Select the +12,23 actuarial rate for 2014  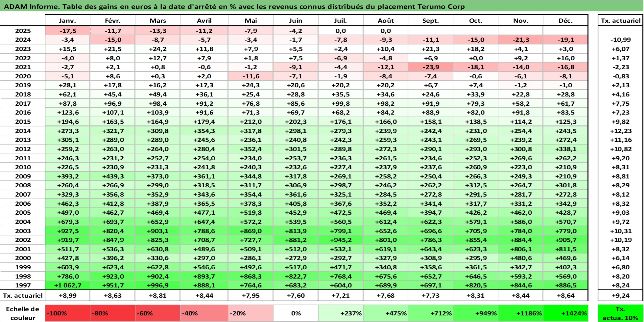point(620,131)
